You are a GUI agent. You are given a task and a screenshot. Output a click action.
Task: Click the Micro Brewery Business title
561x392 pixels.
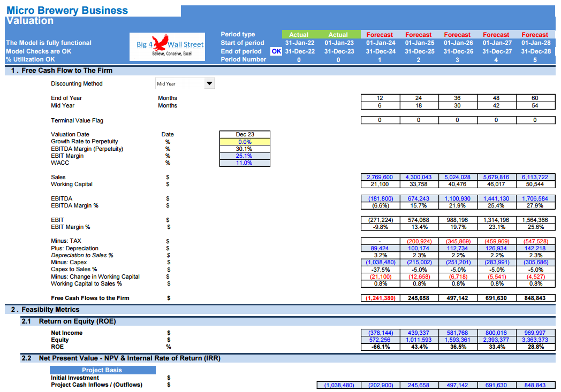pyautogui.click(x=67, y=10)
